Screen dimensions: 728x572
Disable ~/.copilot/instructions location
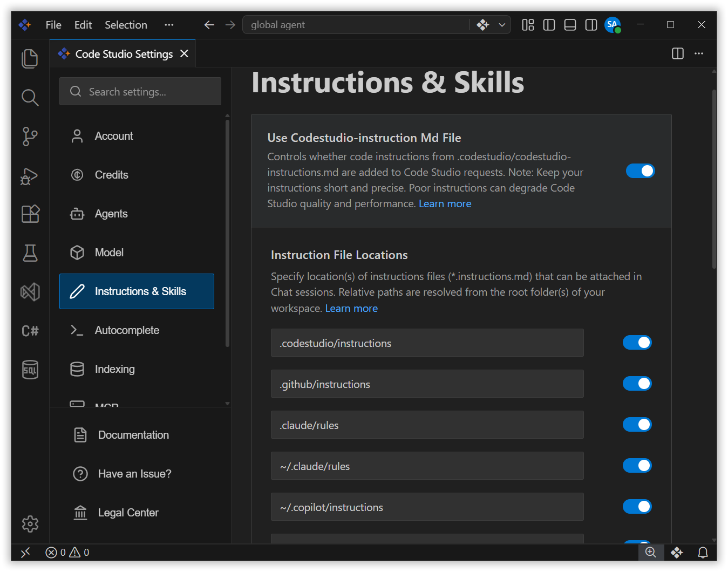pyautogui.click(x=637, y=507)
